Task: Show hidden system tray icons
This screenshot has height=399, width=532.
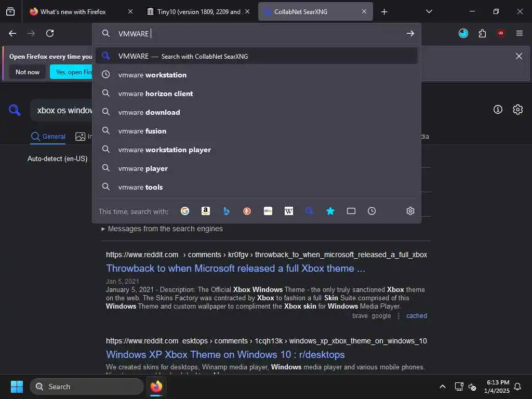Action: [x=443, y=387]
